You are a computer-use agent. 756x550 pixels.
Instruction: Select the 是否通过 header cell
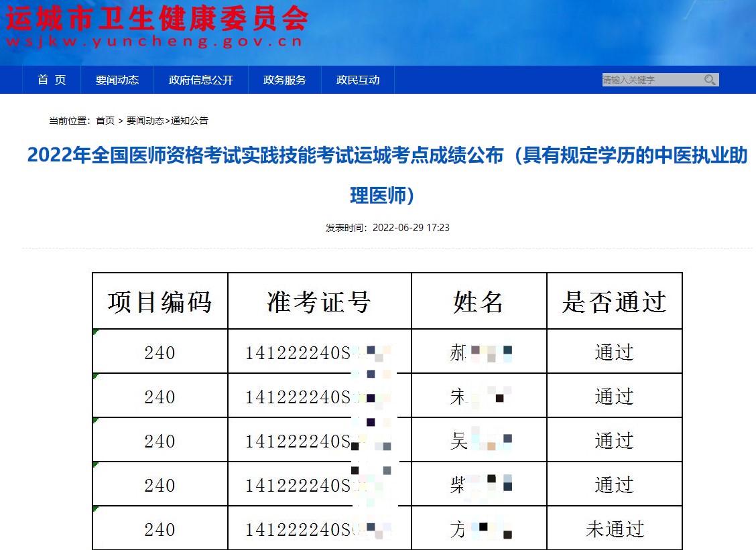614,302
